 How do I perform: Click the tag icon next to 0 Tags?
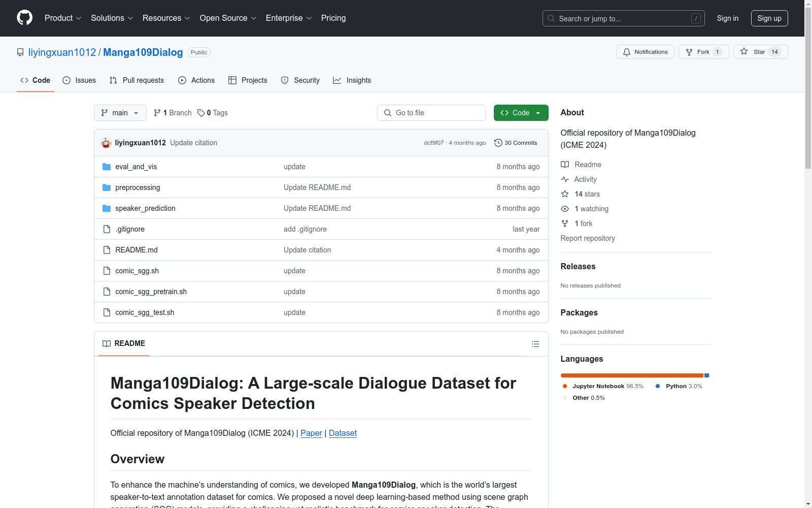click(201, 113)
